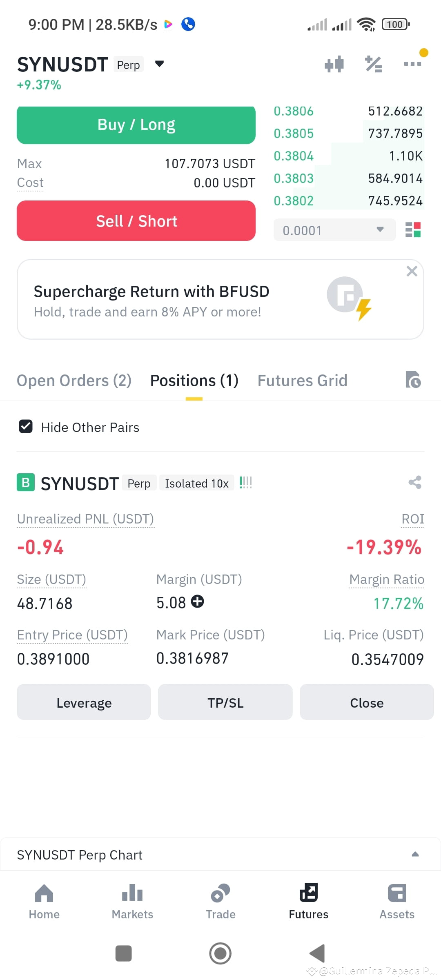The height and width of the screenshot is (980, 441).
Task: Switch to Open Orders (2) tab
Action: pyautogui.click(x=74, y=380)
